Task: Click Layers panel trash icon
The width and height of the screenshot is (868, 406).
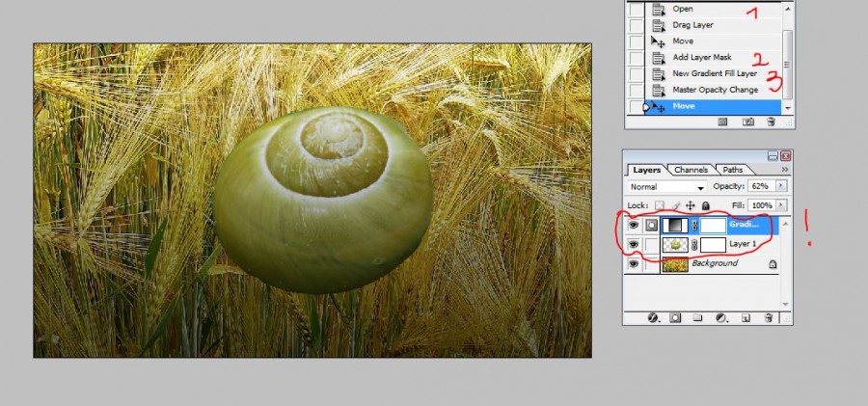Action: click(769, 316)
